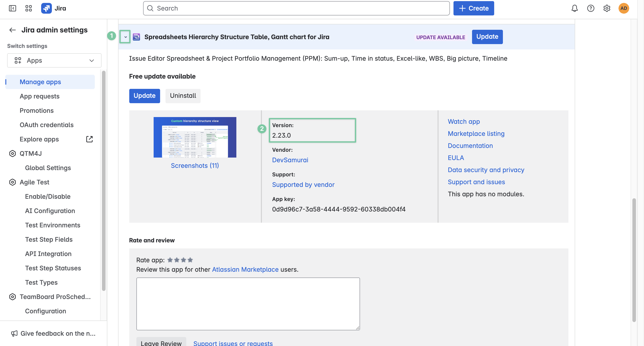Open the custom hierarchy screenshot thumbnail
Viewport: 644px width, 346px height.
[x=195, y=137]
